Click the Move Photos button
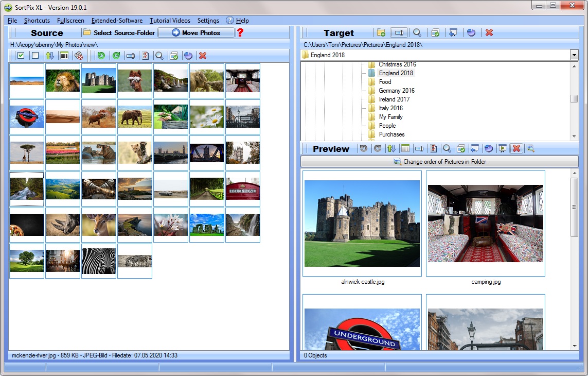588x376 pixels. pyautogui.click(x=196, y=32)
